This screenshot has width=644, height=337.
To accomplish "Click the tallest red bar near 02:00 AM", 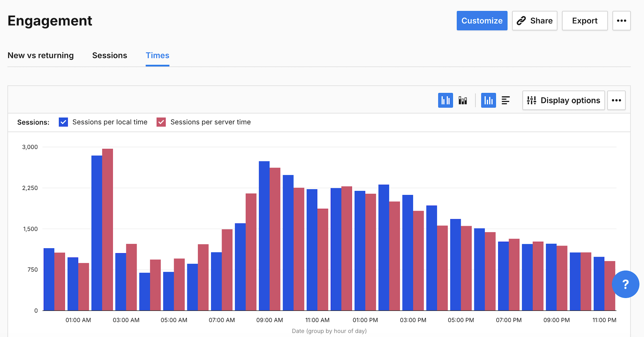I will click(108, 230).
